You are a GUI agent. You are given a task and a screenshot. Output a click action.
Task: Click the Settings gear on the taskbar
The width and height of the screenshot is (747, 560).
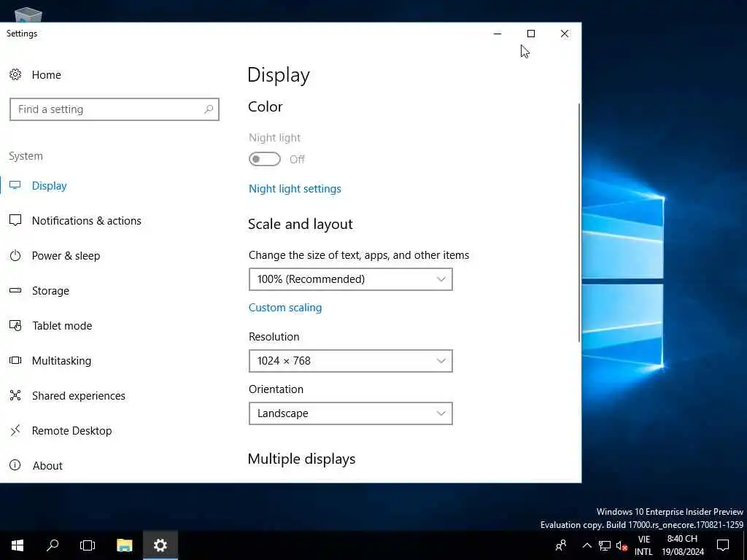(x=160, y=545)
